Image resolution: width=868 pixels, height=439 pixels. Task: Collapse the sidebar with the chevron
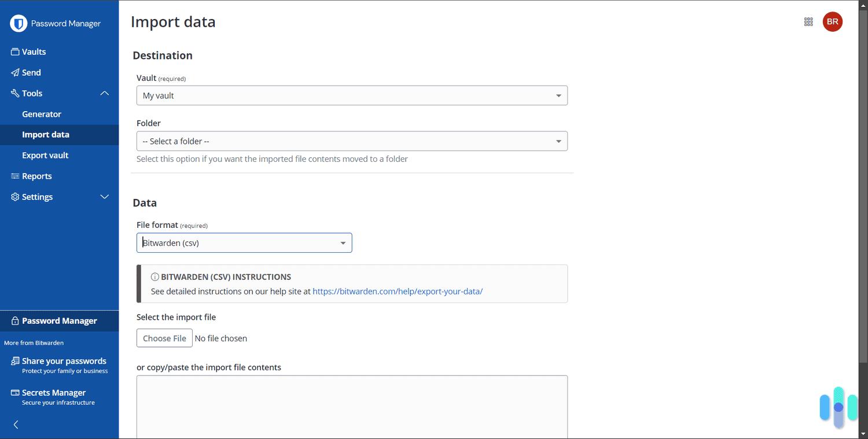[x=16, y=424]
